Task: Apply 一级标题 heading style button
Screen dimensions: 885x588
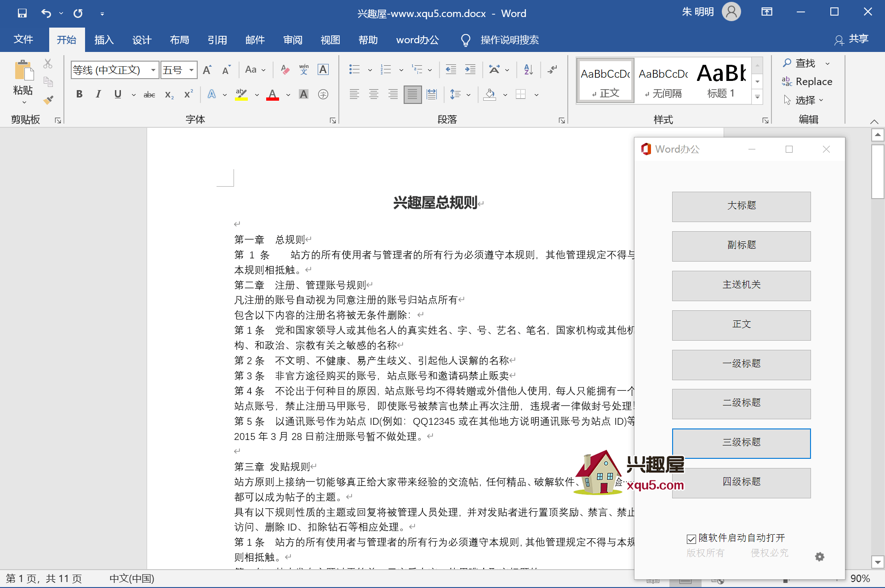Action: coord(741,365)
